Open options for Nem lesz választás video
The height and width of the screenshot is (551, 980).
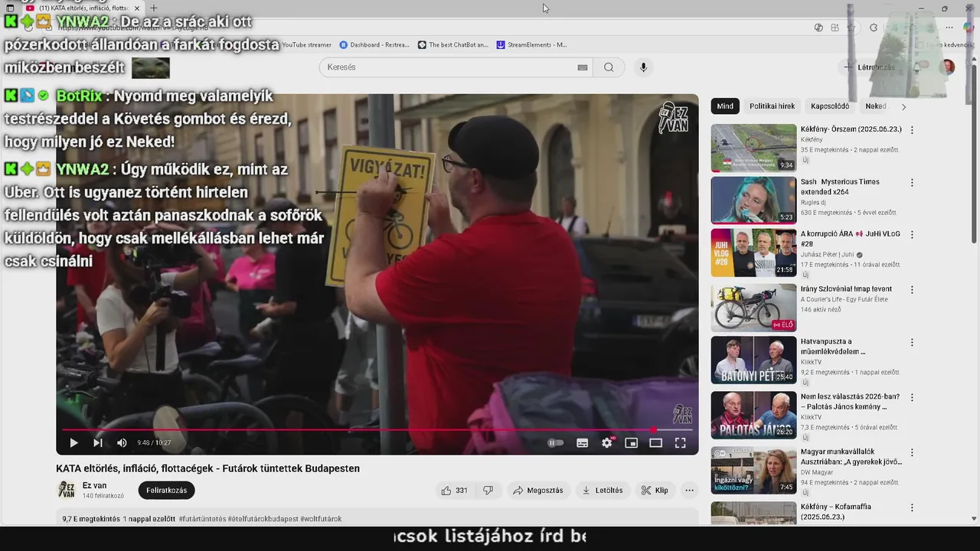[x=912, y=397]
